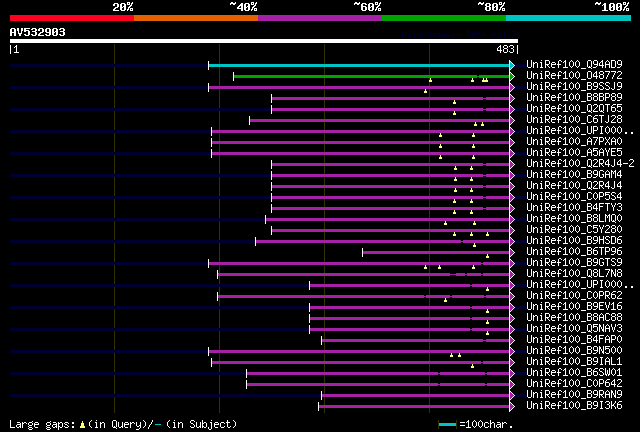
Task: Select the UniRef100_C0P5S4 label
Action: click(574, 196)
